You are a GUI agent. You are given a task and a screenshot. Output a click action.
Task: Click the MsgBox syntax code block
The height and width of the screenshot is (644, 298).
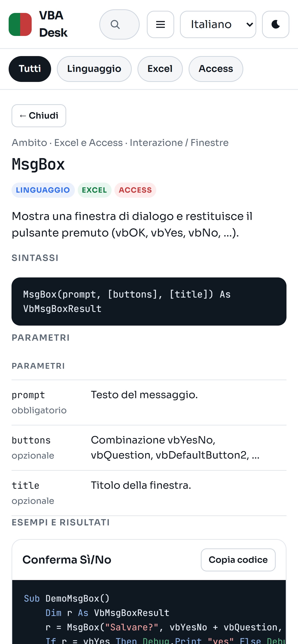[x=149, y=301]
